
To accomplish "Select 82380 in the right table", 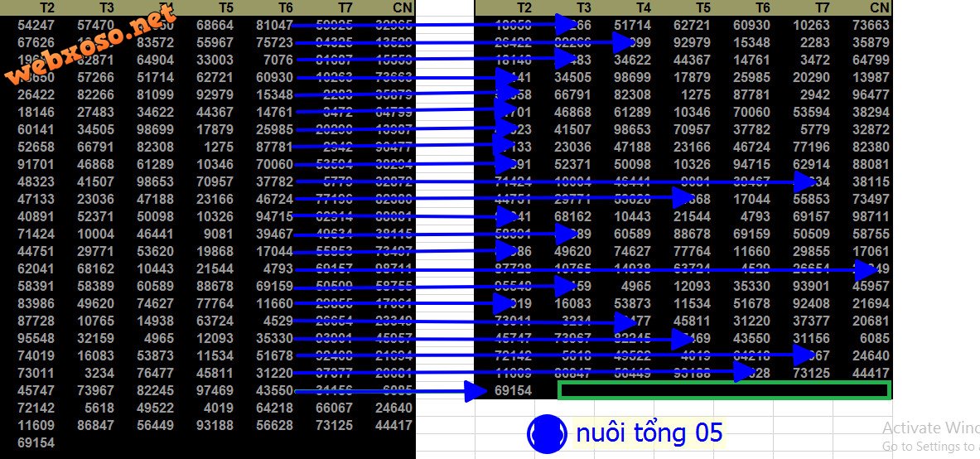I will (x=870, y=147).
